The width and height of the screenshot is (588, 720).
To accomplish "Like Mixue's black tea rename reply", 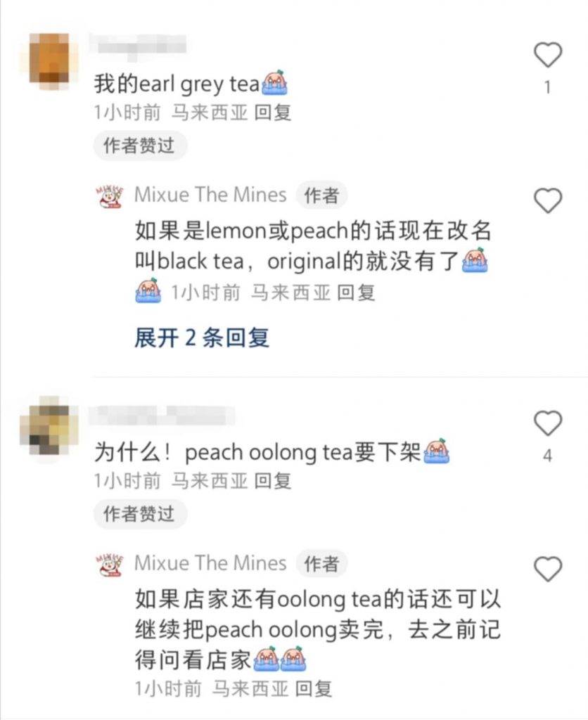I will [548, 200].
